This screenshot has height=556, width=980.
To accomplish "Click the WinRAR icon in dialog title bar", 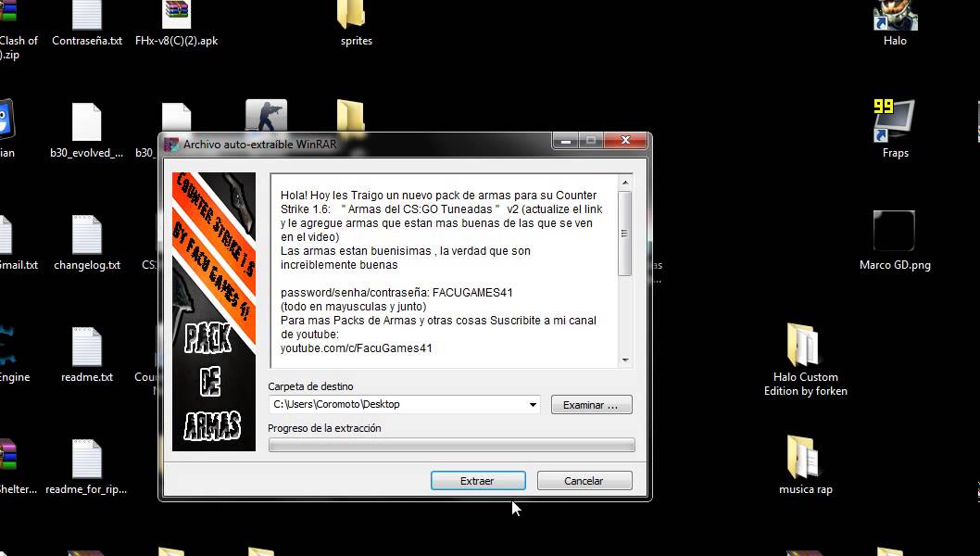I will 171,145.
